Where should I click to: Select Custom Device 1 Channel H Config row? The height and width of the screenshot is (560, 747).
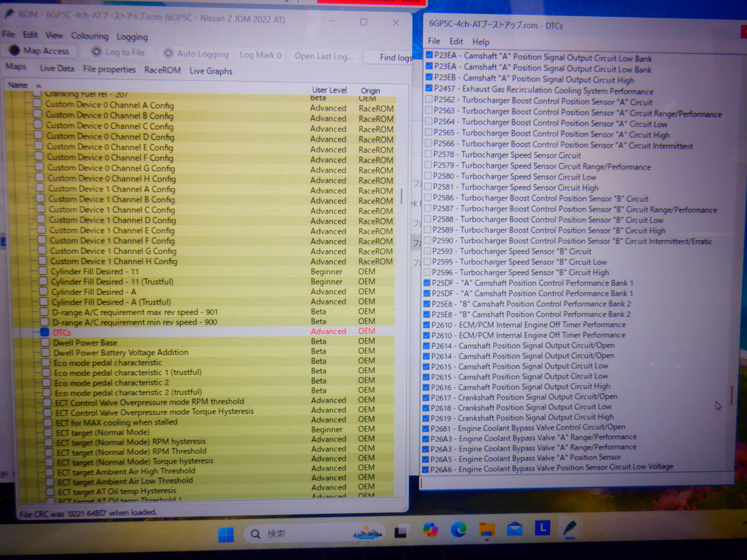pyautogui.click(x=114, y=261)
